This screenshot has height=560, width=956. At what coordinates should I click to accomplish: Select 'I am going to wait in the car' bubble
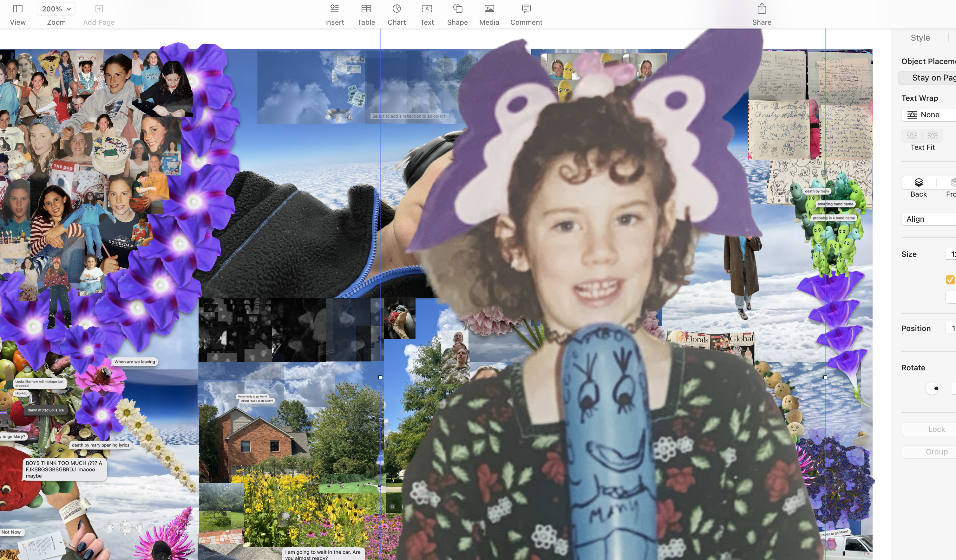323,554
